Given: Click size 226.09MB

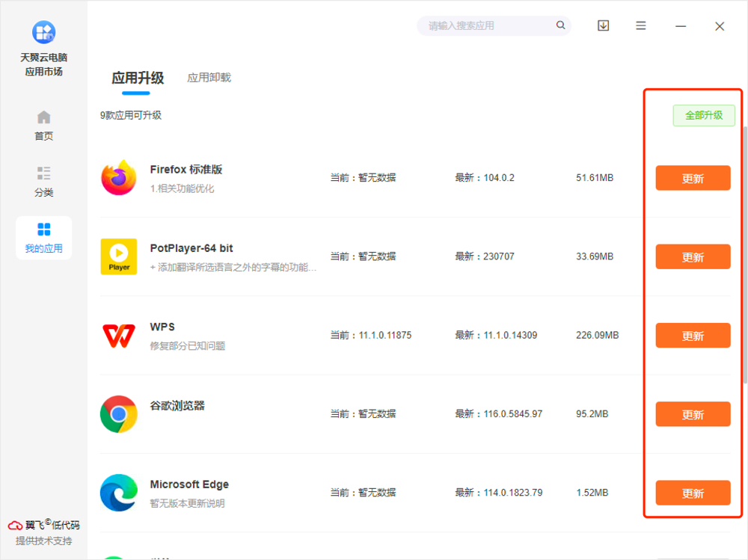Looking at the screenshot, I should (x=597, y=336).
